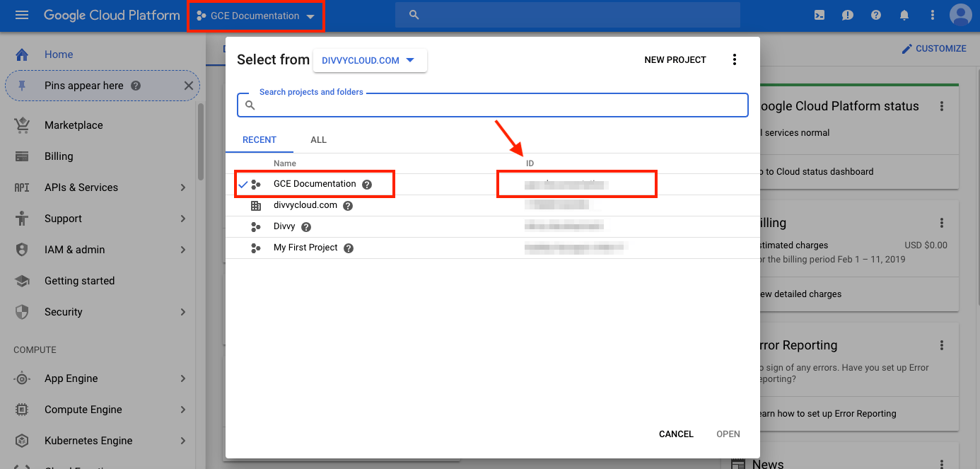
Task: Expand IAM & admin submenu chevron
Action: (x=183, y=250)
